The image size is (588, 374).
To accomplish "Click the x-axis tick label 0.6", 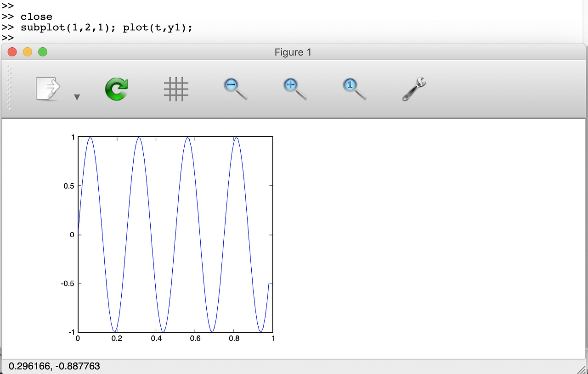I will point(195,339).
